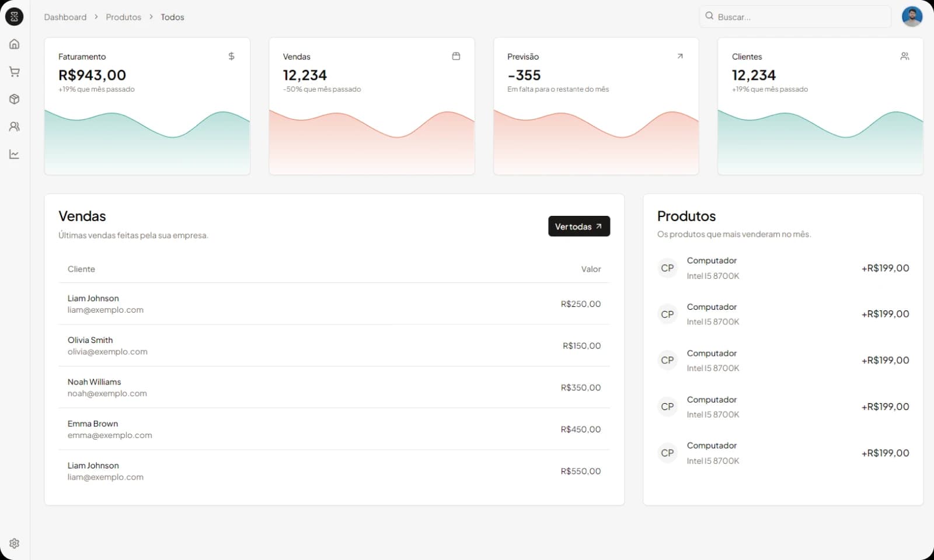934x560 pixels.
Task: Click the Todos breadcrumb
Action: (172, 17)
